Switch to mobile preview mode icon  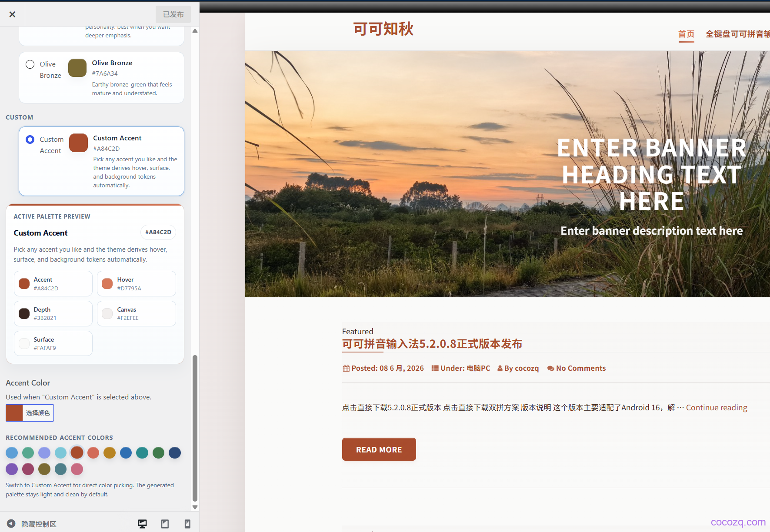pos(187,524)
